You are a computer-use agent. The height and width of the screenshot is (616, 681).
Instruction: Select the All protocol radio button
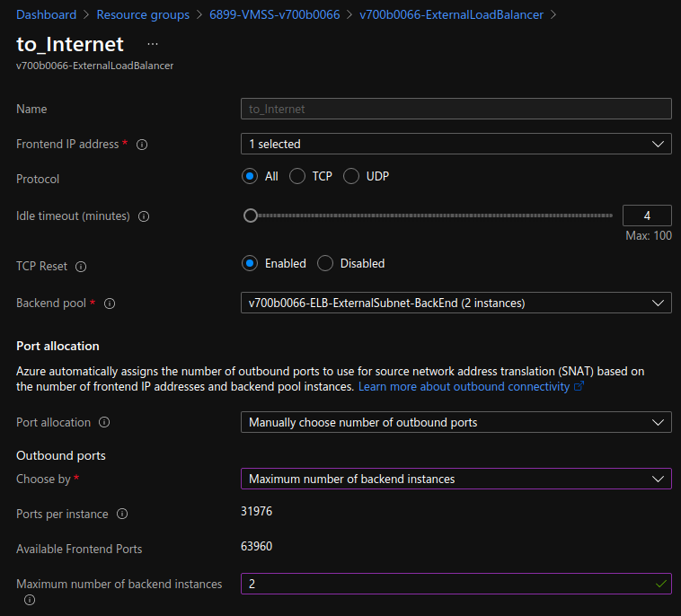coord(250,176)
